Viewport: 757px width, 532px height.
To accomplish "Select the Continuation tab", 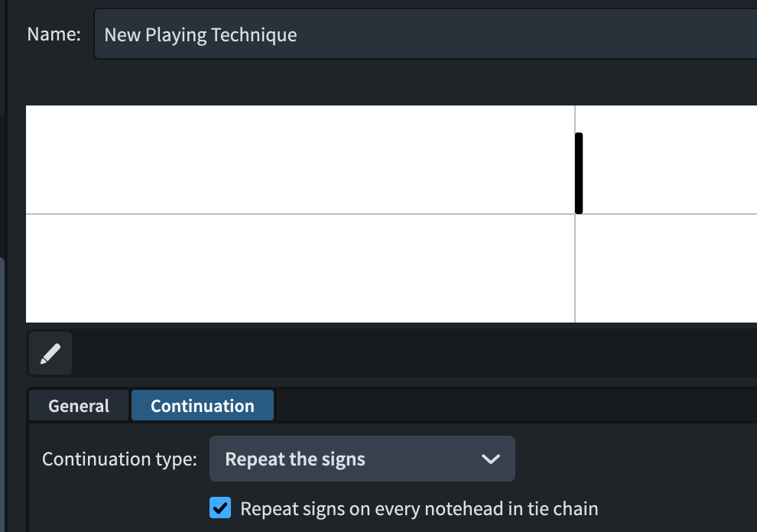I will click(x=202, y=406).
